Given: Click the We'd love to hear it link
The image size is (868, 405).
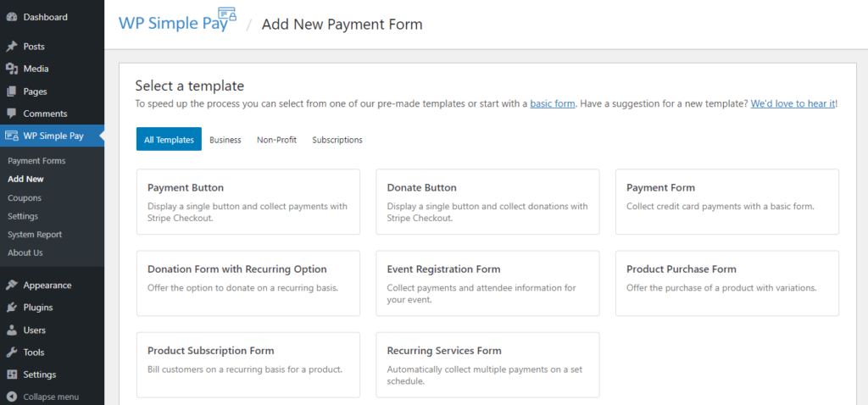Looking at the screenshot, I should [x=793, y=103].
